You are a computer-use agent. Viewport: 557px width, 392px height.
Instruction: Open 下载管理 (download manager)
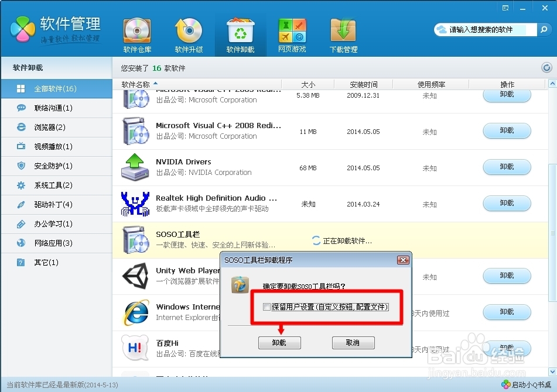[x=343, y=34]
